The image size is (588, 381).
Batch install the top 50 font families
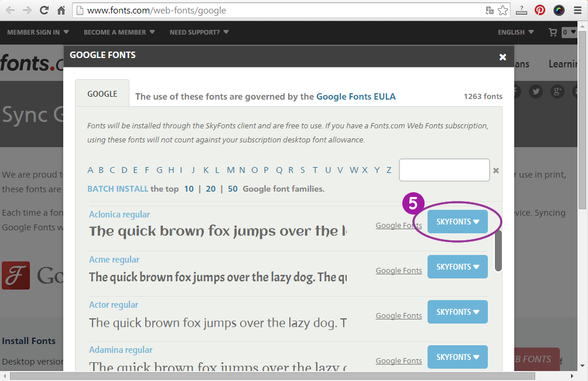click(233, 189)
